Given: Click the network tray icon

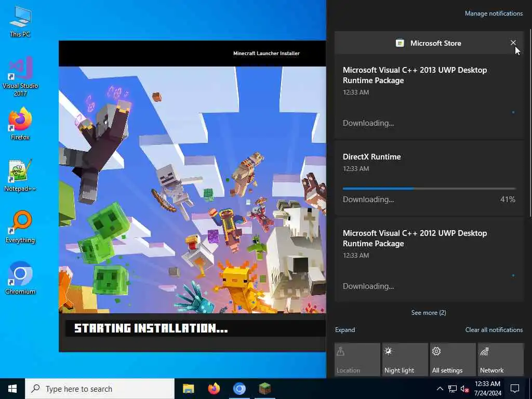Looking at the screenshot, I should tap(453, 389).
